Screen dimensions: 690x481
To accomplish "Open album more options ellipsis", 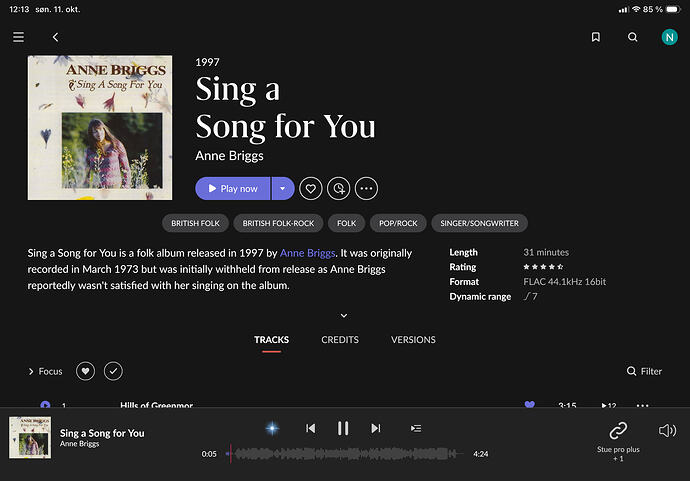I will pos(366,188).
